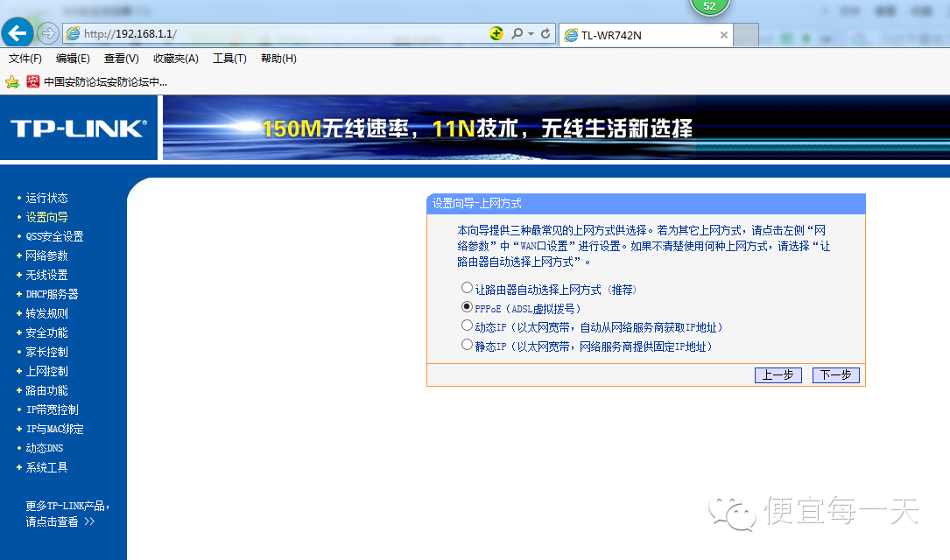Click the browser back arrow button
The image size is (950, 560).
[x=18, y=32]
